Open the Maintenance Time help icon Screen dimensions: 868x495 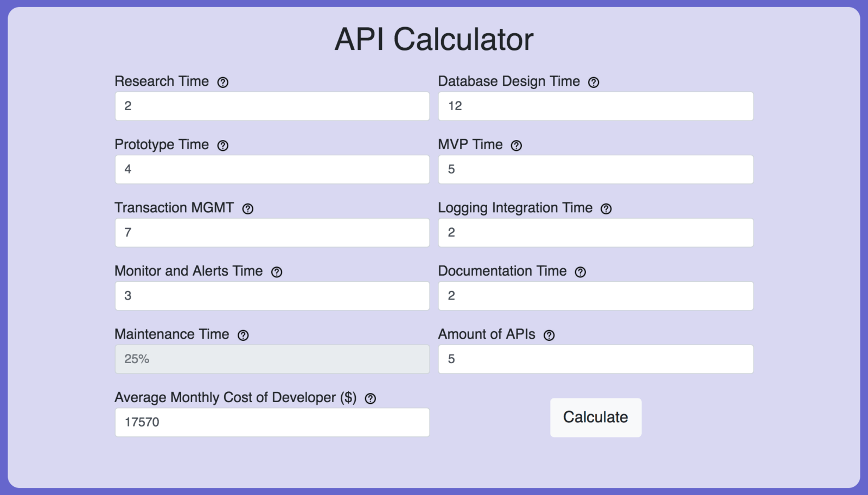pos(242,335)
